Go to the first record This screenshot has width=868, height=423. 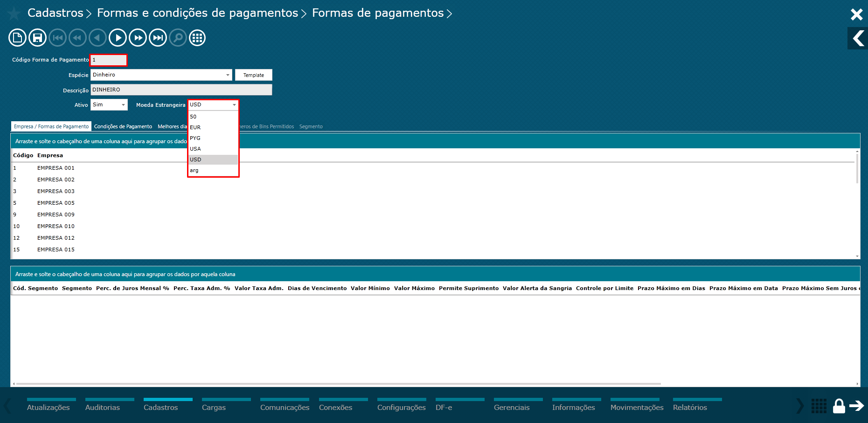pyautogui.click(x=57, y=38)
